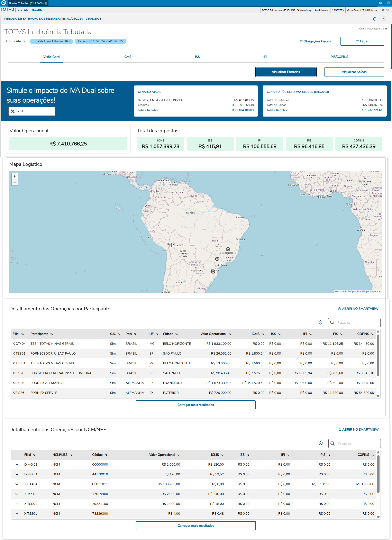Click Visualizar Entradas button

point(286,72)
